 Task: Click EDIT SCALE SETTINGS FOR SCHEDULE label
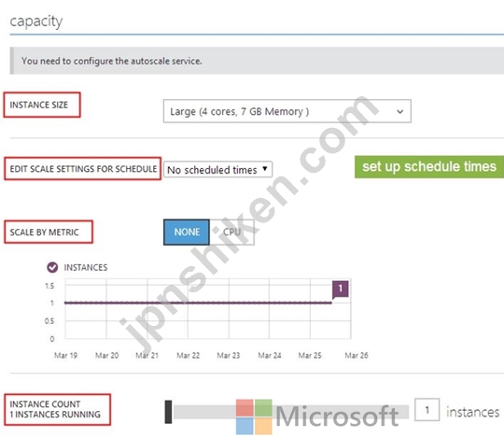tap(83, 169)
